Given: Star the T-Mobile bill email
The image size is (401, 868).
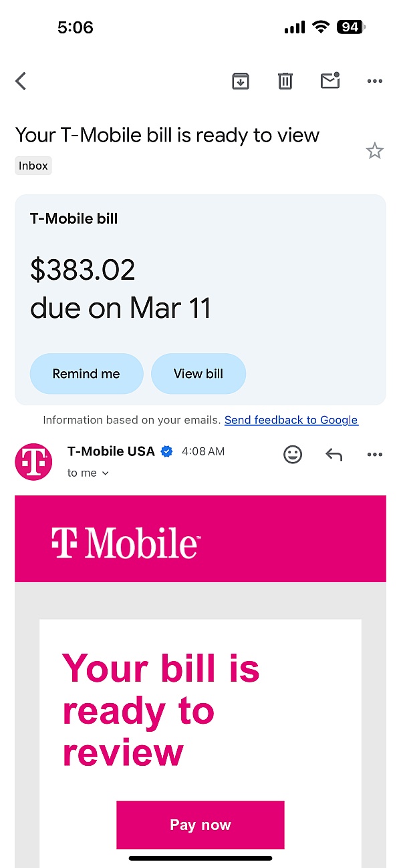Looking at the screenshot, I should point(375,152).
